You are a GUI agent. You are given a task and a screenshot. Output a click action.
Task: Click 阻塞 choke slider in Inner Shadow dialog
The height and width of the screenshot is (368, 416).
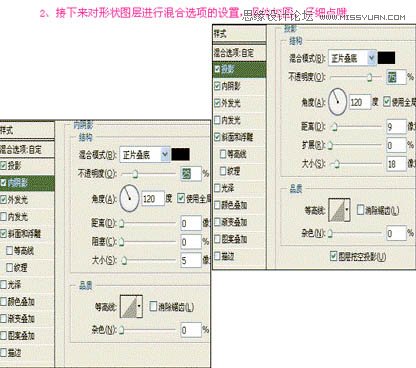[x=147, y=242]
